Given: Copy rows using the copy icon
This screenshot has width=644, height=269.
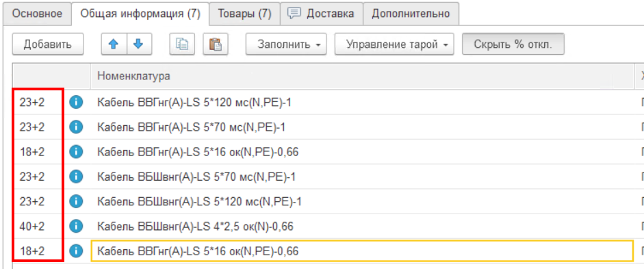Looking at the screenshot, I should pyautogui.click(x=182, y=44).
